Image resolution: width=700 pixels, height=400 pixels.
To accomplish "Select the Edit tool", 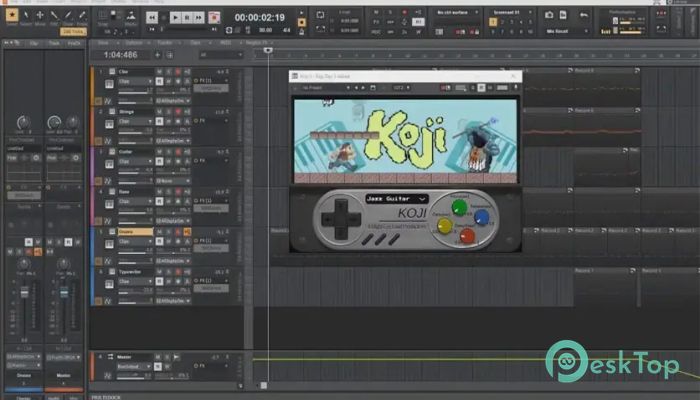I will (54, 16).
